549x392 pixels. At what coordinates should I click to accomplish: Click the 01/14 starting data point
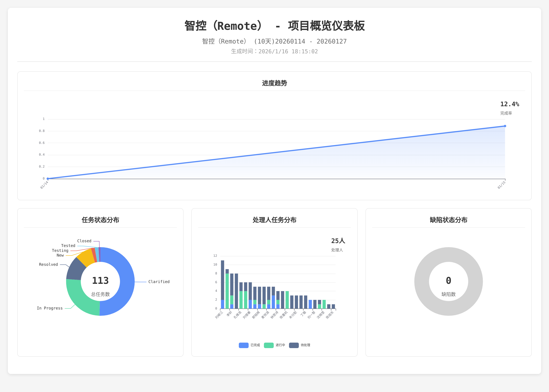coord(48,179)
